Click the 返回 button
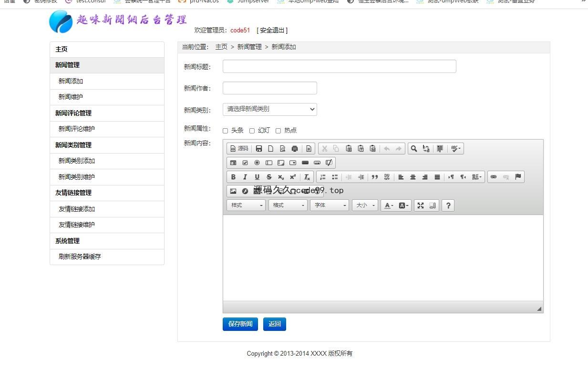The image size is (588, 370). (x=275, y=324)
